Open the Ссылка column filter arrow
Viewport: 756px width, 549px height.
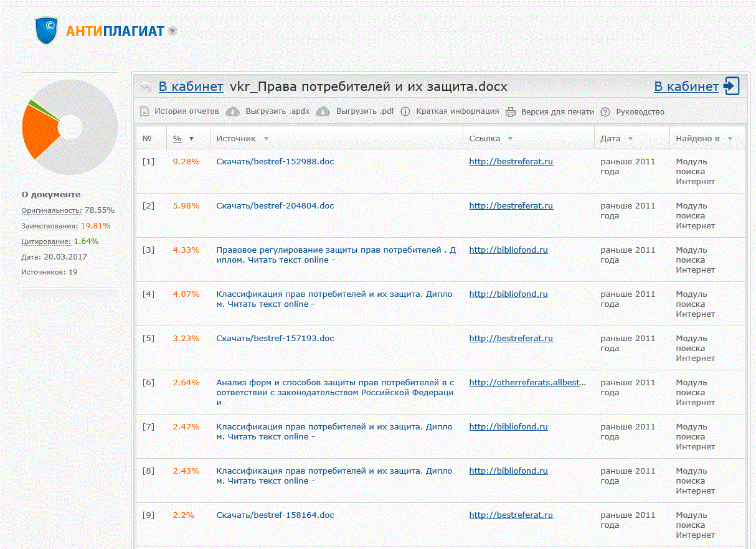[x=510, y=139]
